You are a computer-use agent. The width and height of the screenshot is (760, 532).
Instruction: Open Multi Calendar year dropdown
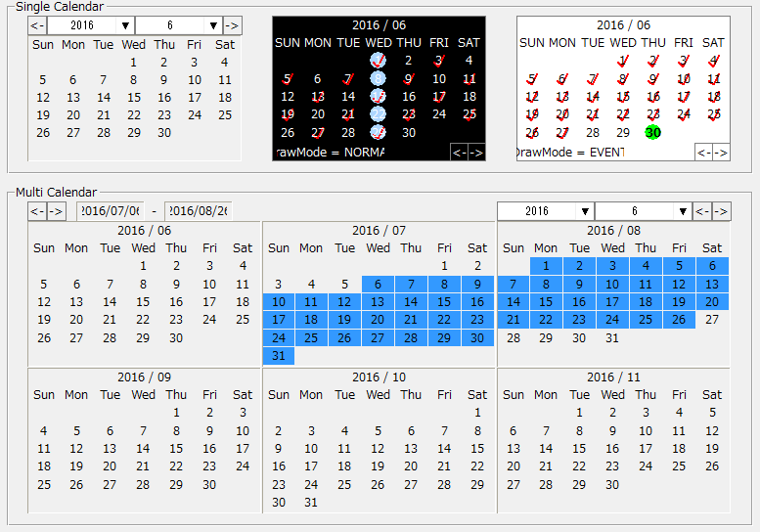545,211
